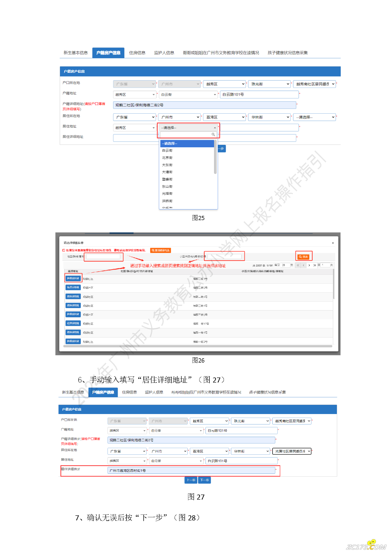The image size is (392, 554).
Task: Click the magnifier icon in the open street dropdown
Action: tap(213, 134)
